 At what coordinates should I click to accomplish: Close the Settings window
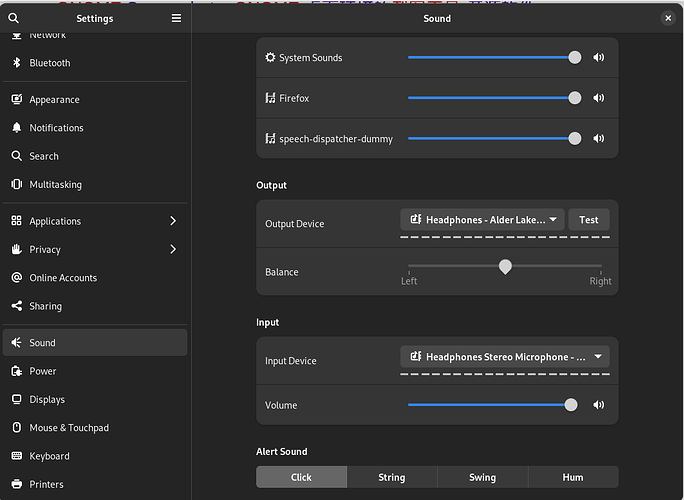tap(667, 18)
